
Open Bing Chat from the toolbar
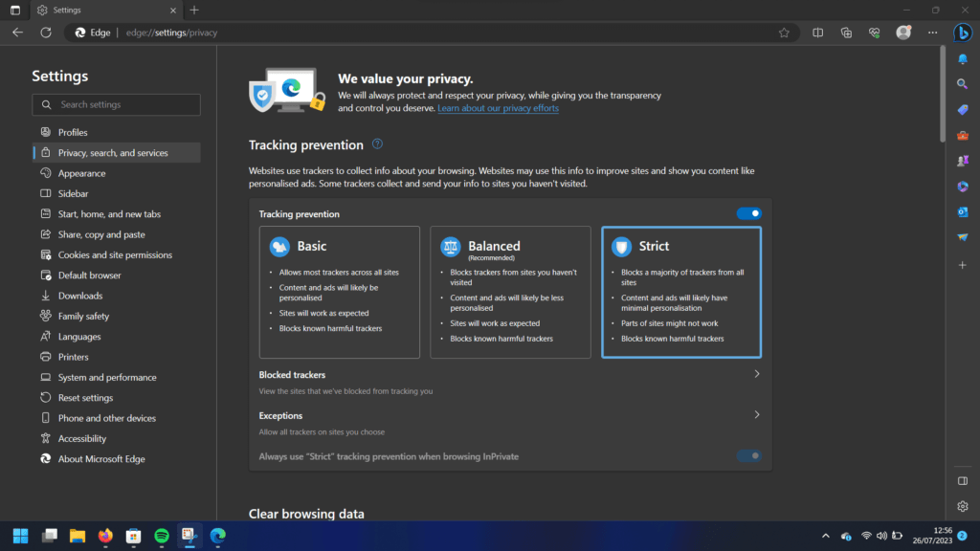(x=963, y=33)
